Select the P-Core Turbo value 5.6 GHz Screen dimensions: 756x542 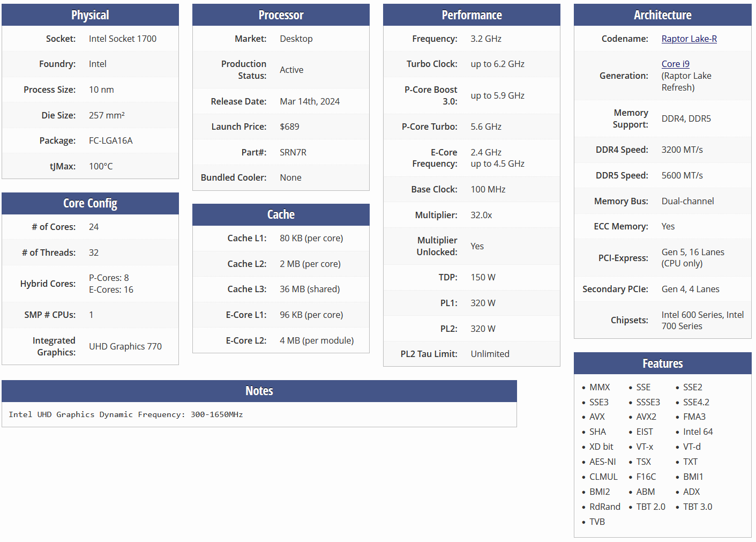coord(486,127)
